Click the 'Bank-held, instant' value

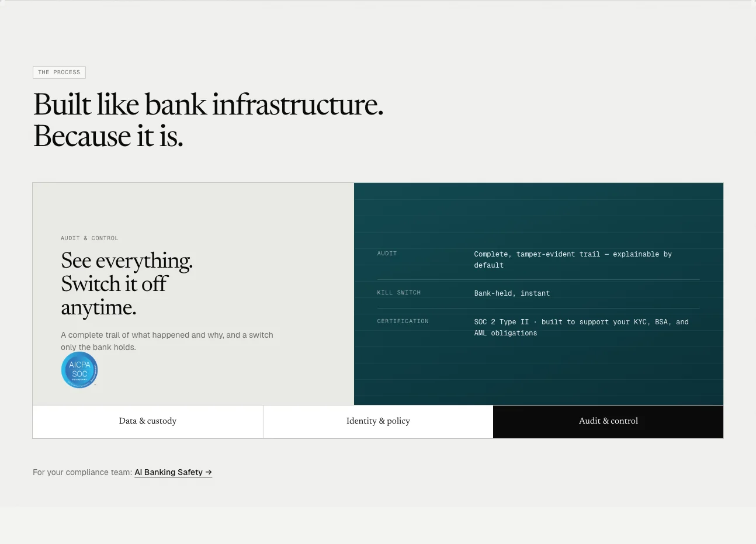click(x=512, y=293)
